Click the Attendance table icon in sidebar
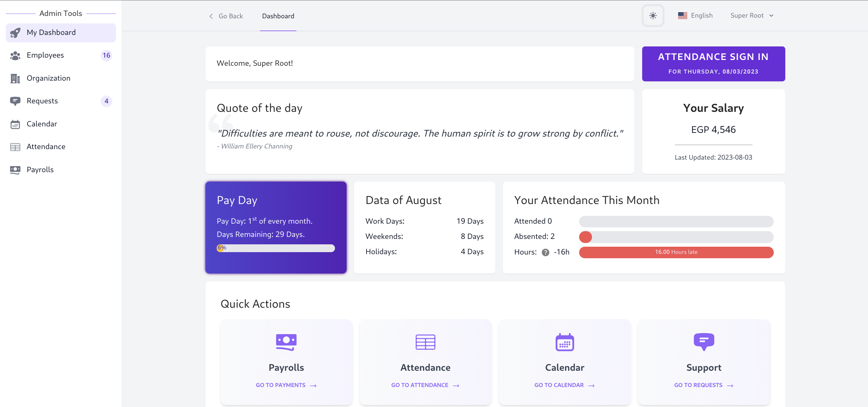Screen dimensions: 868x407 pyautogui.click(x=15, y=147)
